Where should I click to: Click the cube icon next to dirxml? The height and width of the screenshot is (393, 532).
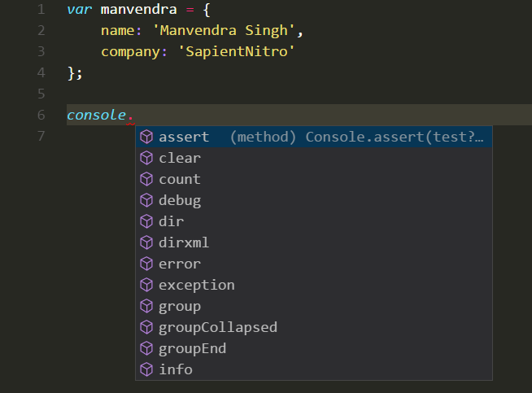146,242
